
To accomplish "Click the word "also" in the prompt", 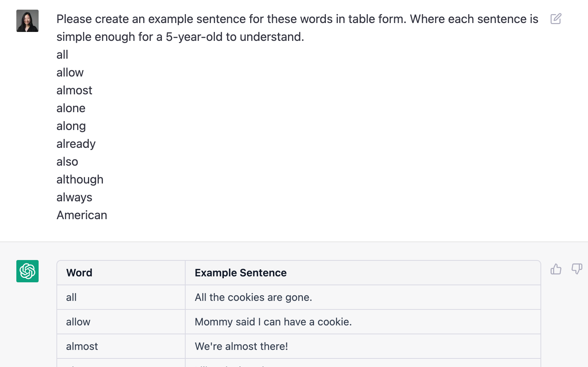I will [x=67, y=162].
